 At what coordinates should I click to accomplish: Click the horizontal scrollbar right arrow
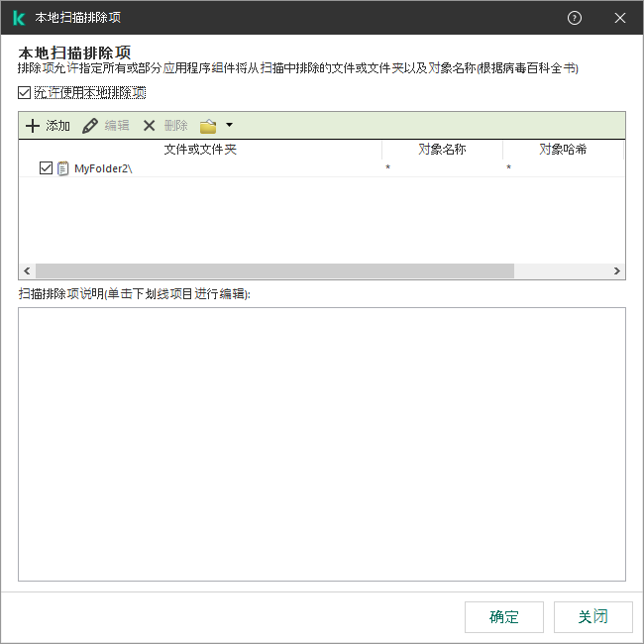[x=616, y=271]
